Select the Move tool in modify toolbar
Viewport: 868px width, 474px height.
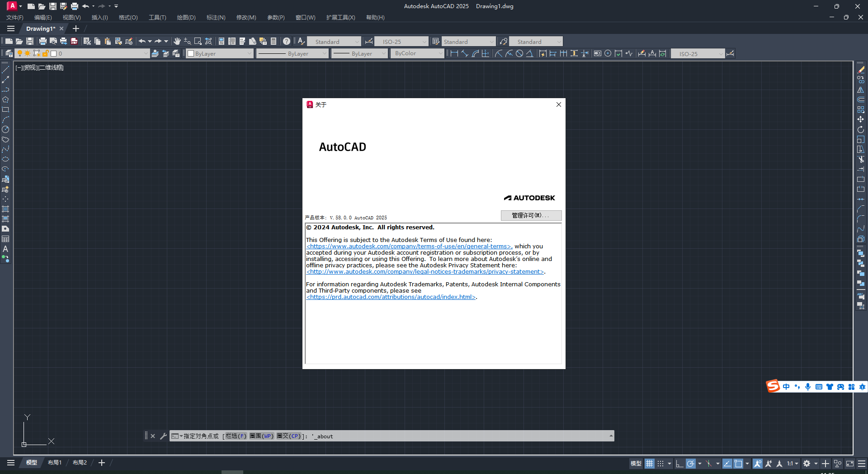click(x=861, y=119)
